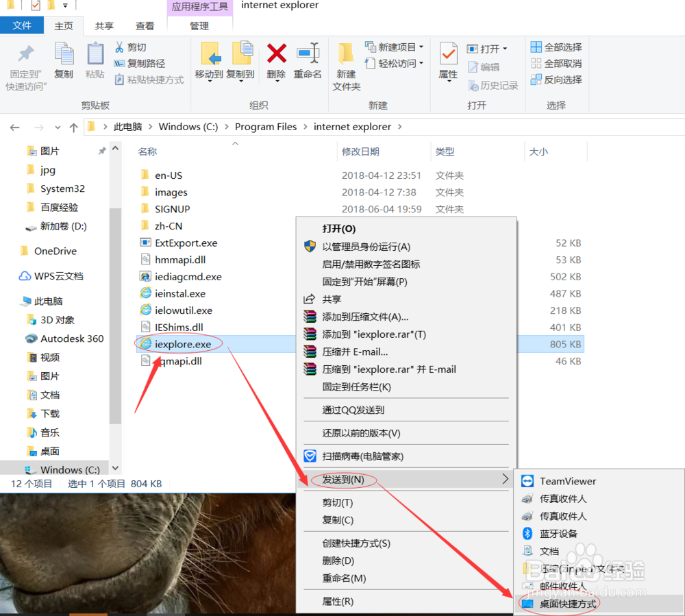Click Windows (C:) in address bar
The height and width of the screenshot is (616, 685).
point(188,127)
